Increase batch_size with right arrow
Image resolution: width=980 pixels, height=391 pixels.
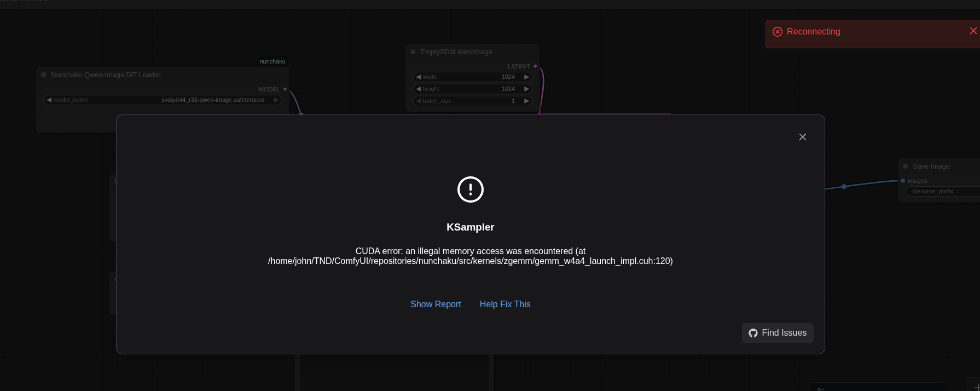point(526,101)
